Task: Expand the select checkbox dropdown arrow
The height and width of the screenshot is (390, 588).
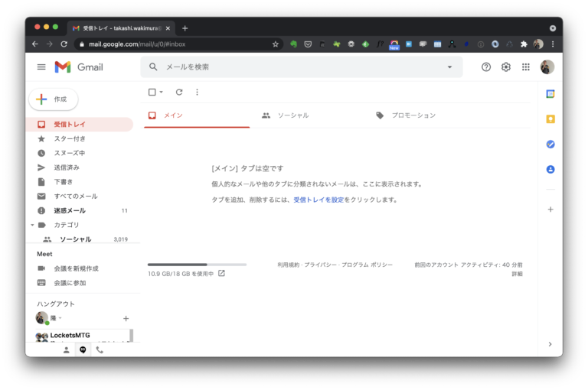Action: tap(162, 93)
